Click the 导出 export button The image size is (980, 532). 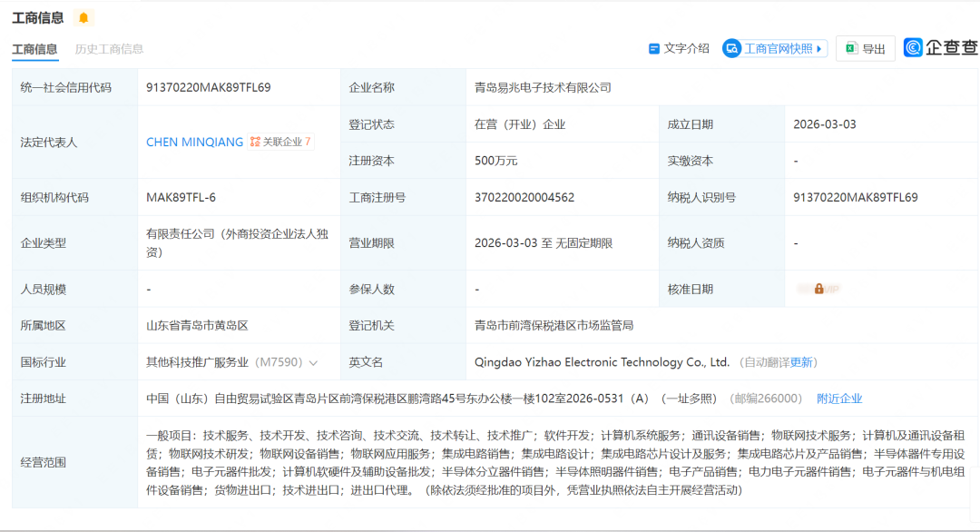865,49
